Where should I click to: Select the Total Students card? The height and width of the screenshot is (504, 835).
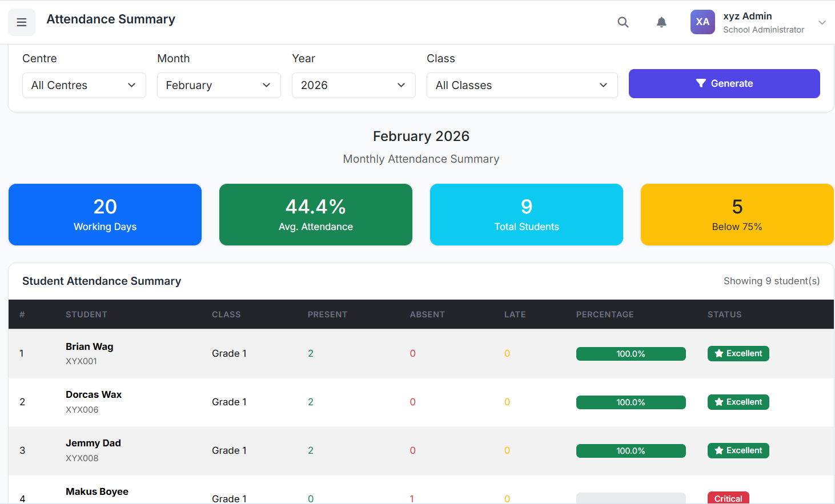[x=527, y=215]
